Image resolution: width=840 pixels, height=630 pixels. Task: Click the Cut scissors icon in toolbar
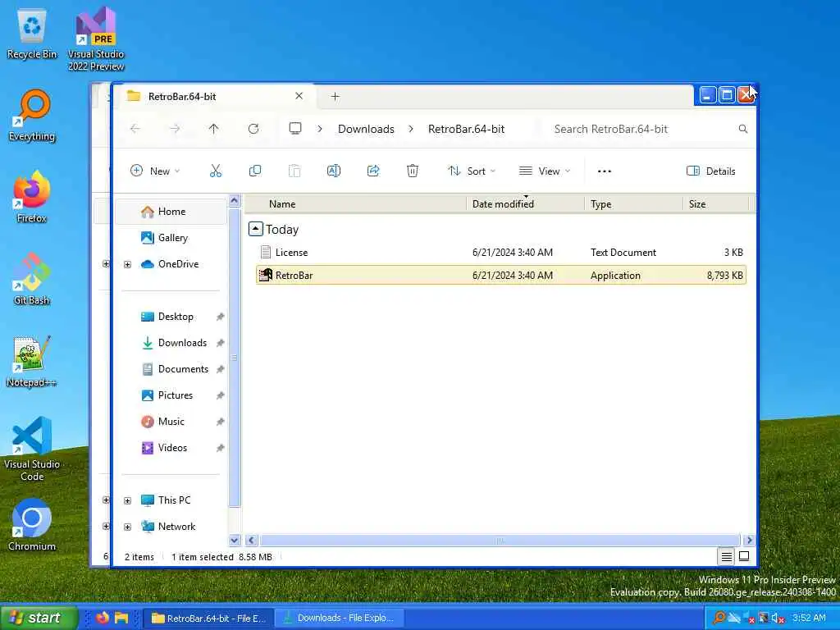216,171
